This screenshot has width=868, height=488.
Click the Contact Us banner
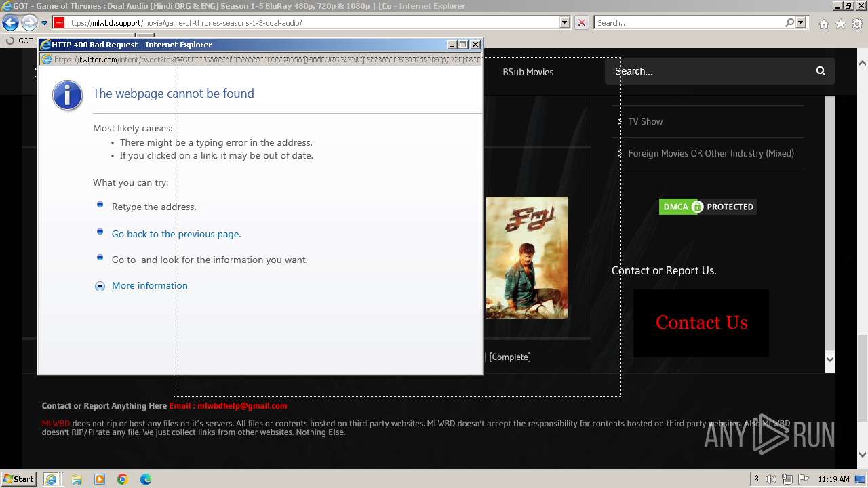(x=701, y=323)
